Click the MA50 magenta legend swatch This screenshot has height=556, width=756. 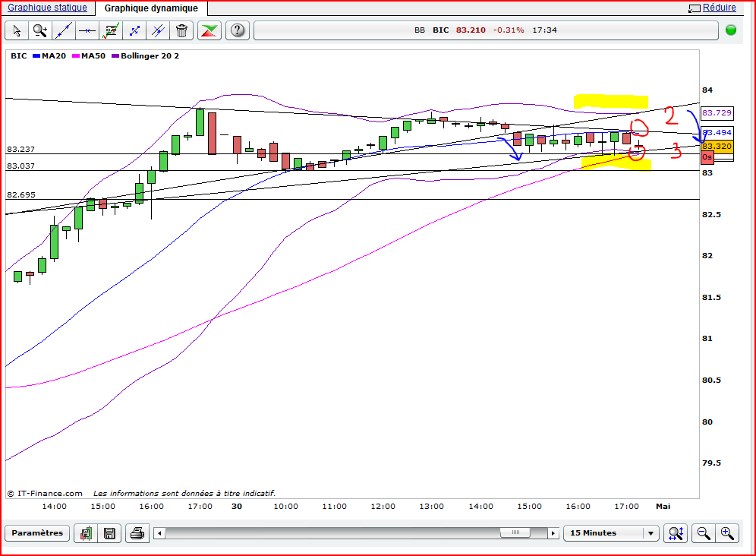[x=76, y=56]
